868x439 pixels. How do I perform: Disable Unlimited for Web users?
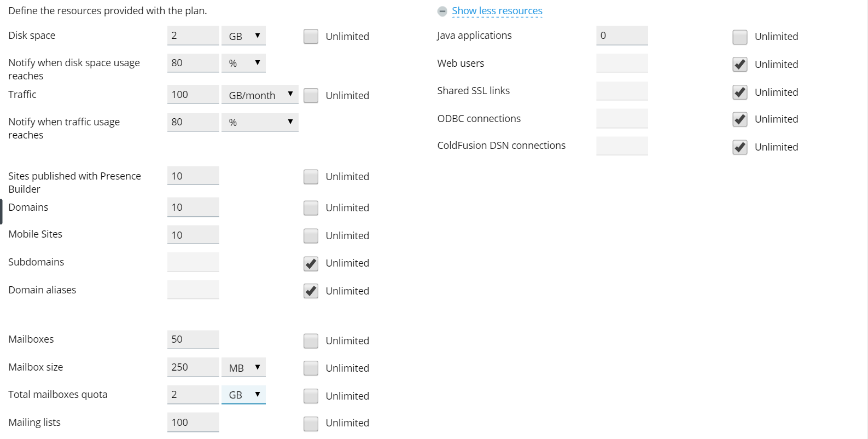pos(739,64)
